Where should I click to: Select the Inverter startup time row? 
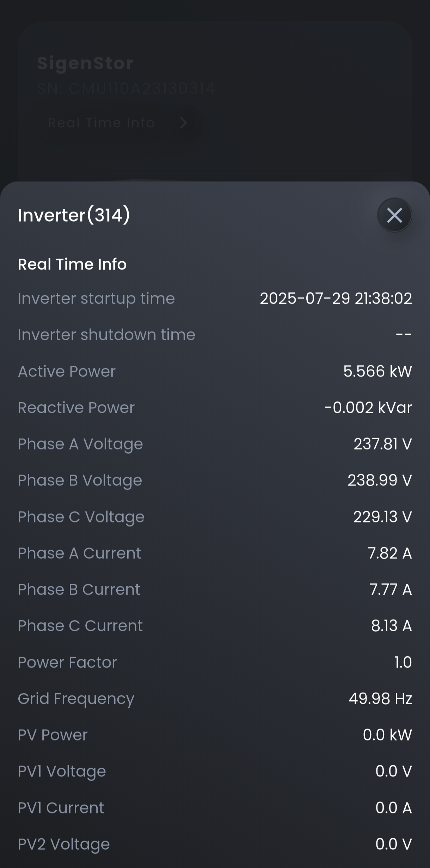point(215,299)
